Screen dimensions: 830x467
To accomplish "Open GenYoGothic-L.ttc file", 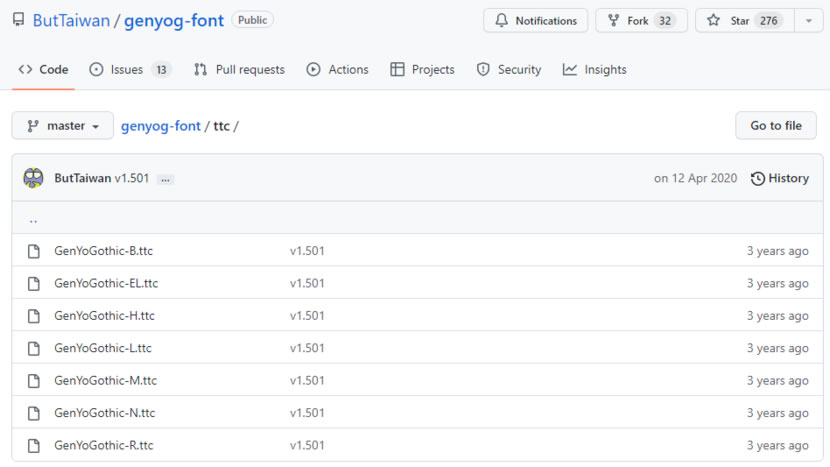I will (x=103, y=348).
